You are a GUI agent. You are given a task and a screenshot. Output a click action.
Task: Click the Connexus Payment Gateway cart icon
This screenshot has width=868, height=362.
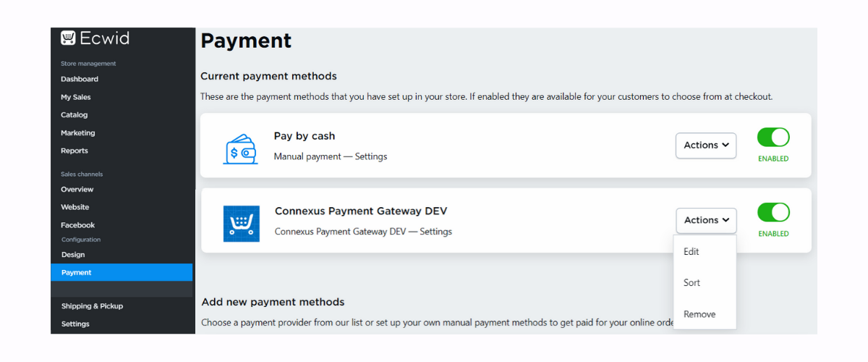[241, 224]
